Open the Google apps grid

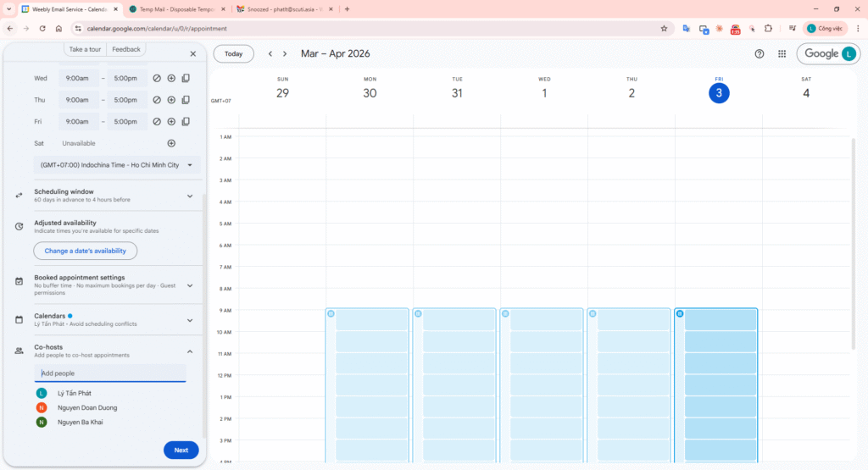[x=782, y=53]
